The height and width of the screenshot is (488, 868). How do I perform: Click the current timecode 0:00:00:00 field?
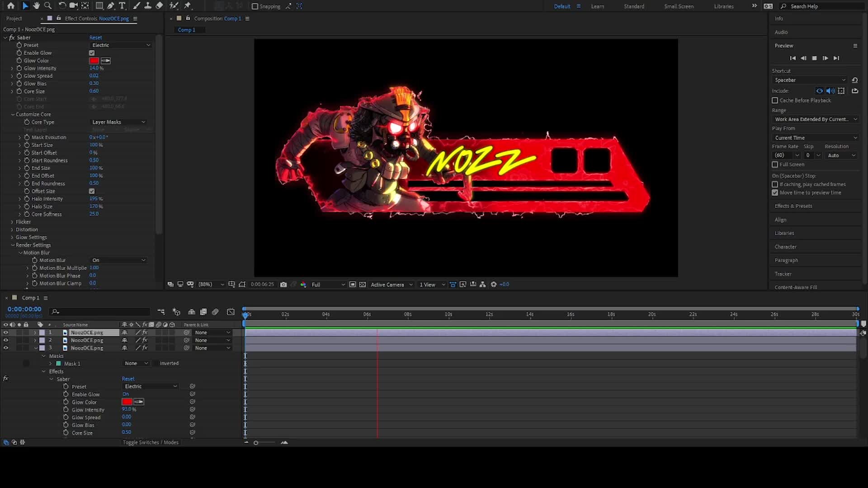pyautogui.click(x=24, y=309)
